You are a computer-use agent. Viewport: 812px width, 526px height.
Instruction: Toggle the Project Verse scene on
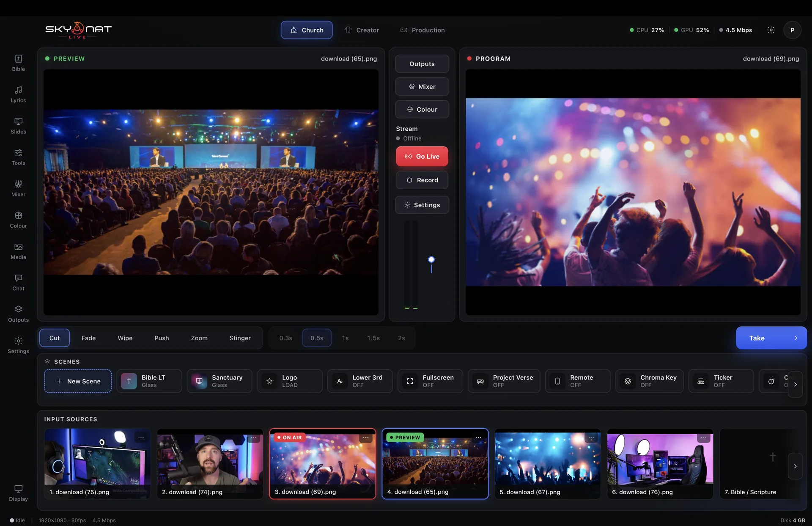pos(504,381)
